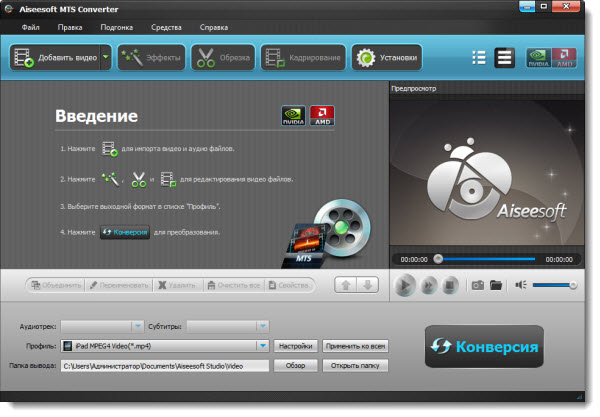The width and height of the screenshot is (600, 417).
Task: Click the move down arrow button
Action: [367, 285]
